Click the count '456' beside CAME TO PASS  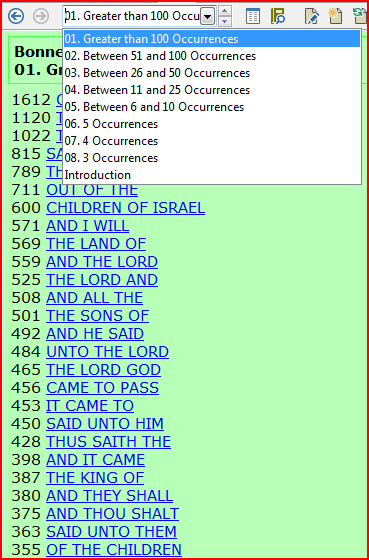click(x=26, y=388)
